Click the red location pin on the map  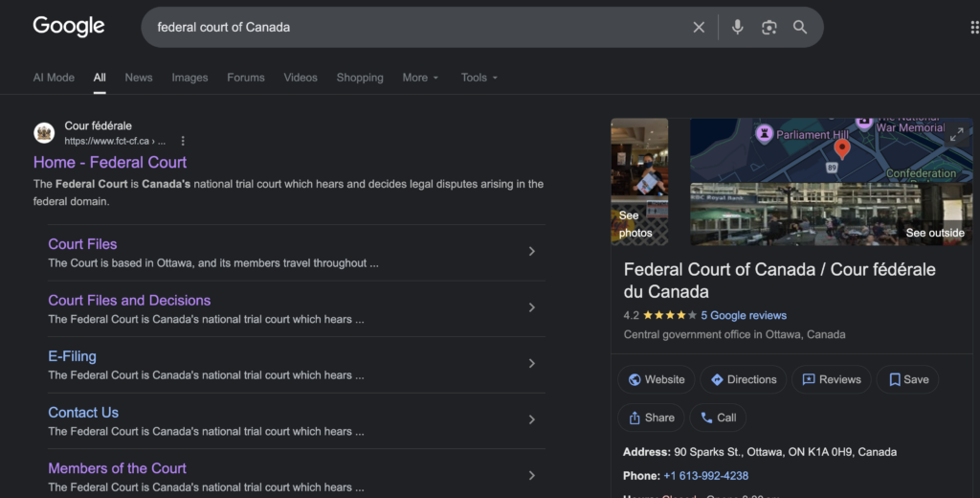[842, 148]
